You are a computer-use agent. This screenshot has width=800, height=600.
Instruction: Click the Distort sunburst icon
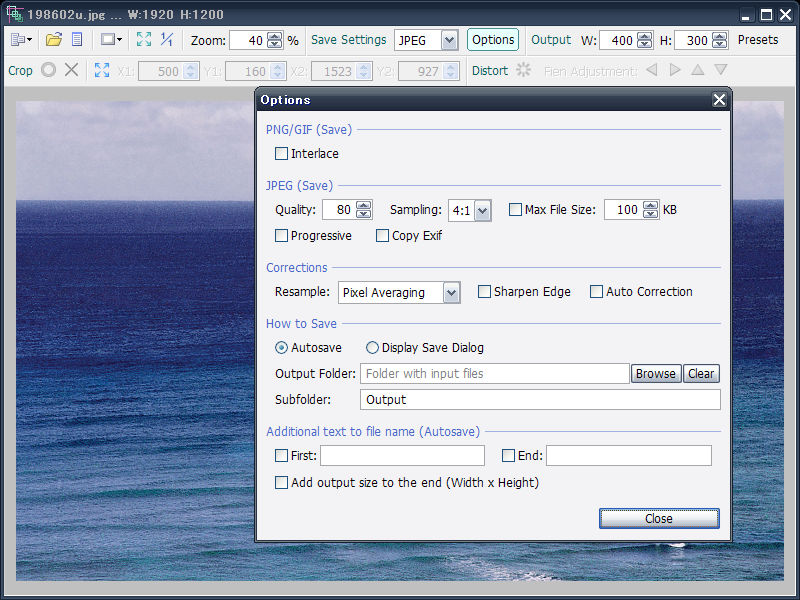click(x=523, y=70)
